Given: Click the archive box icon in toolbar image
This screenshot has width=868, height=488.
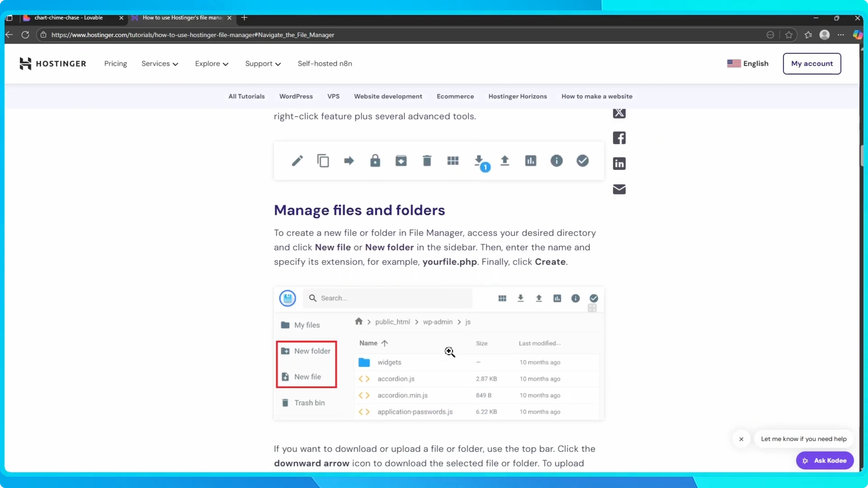Looking at the screenshot, I should tap(401, 161).
